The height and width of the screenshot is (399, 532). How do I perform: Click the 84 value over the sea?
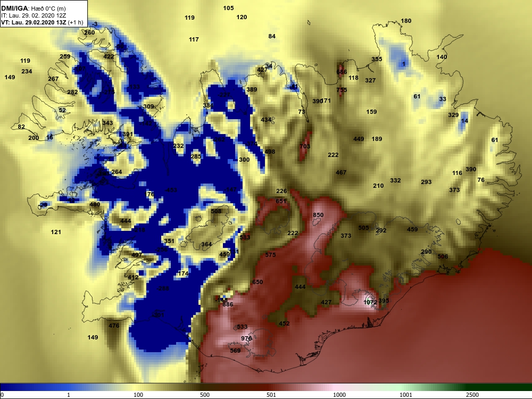click(272, 36)
